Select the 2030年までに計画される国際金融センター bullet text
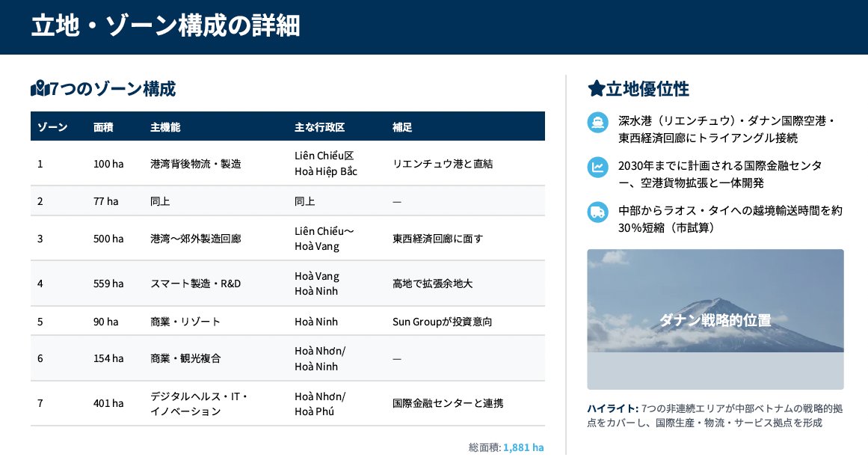The width and height of the screenshot is (868, 472). pos(720,174)
